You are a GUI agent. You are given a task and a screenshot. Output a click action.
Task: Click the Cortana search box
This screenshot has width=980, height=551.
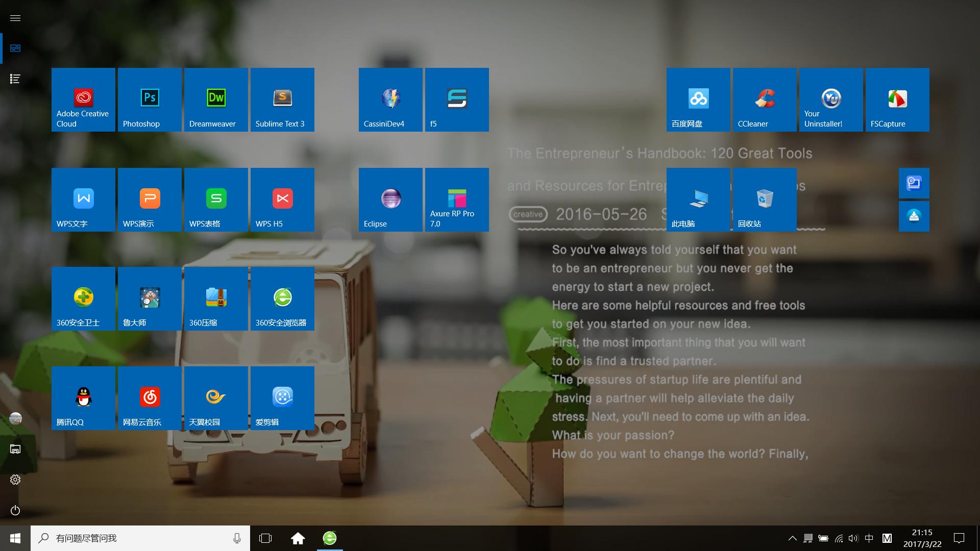pos(138,538)
